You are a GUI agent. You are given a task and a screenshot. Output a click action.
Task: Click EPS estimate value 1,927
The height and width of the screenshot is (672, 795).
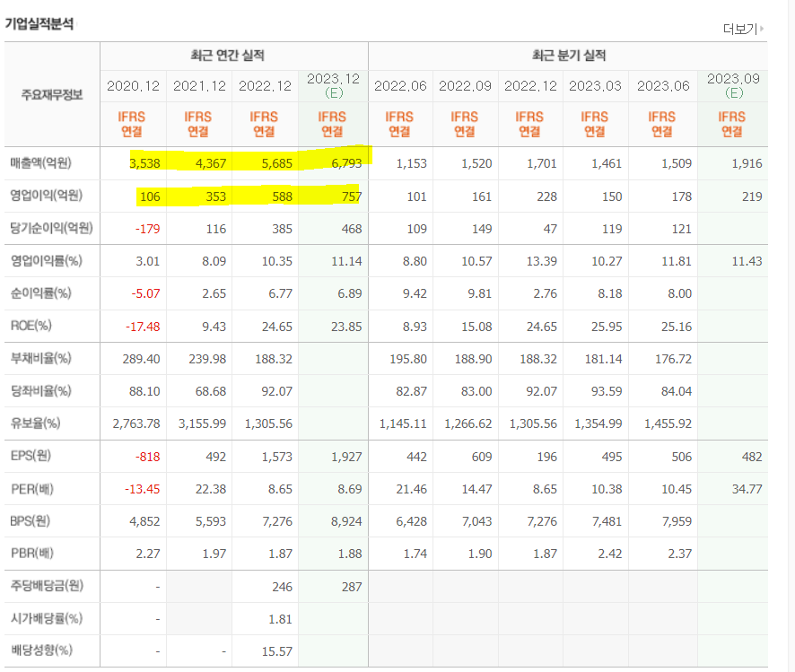point(346,458)
